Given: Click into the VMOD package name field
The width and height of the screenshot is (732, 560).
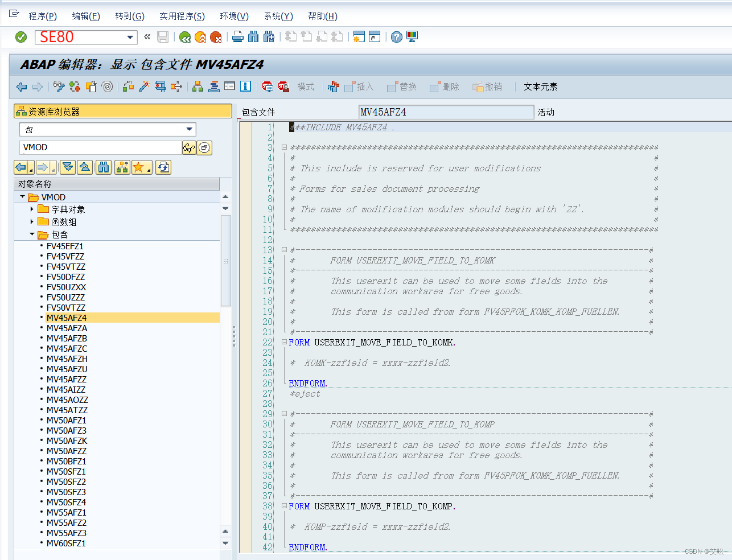Looking at the screenshot, I should pos(101,147).
